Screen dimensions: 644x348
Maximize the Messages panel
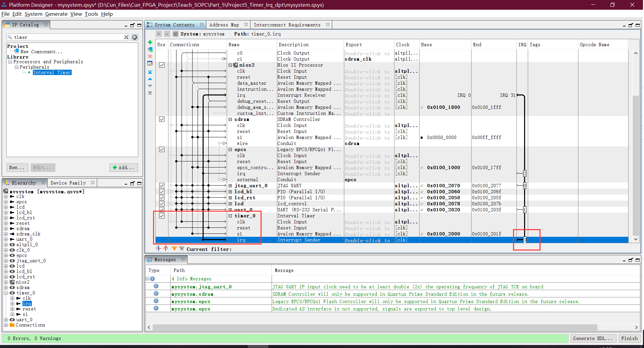click(x=638, y=260)
